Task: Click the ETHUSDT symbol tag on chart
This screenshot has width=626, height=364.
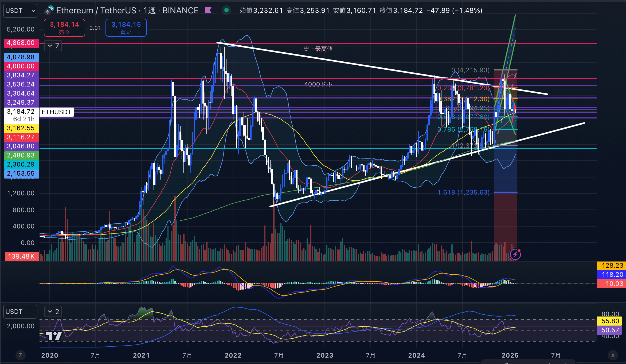Action: pos(57,112)
